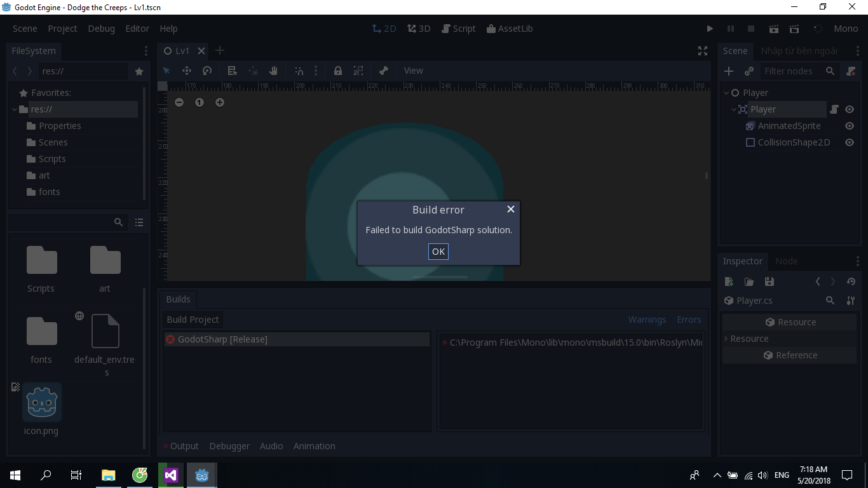
Task: Switch to the Script workspace tab
Action: (459, 28)
